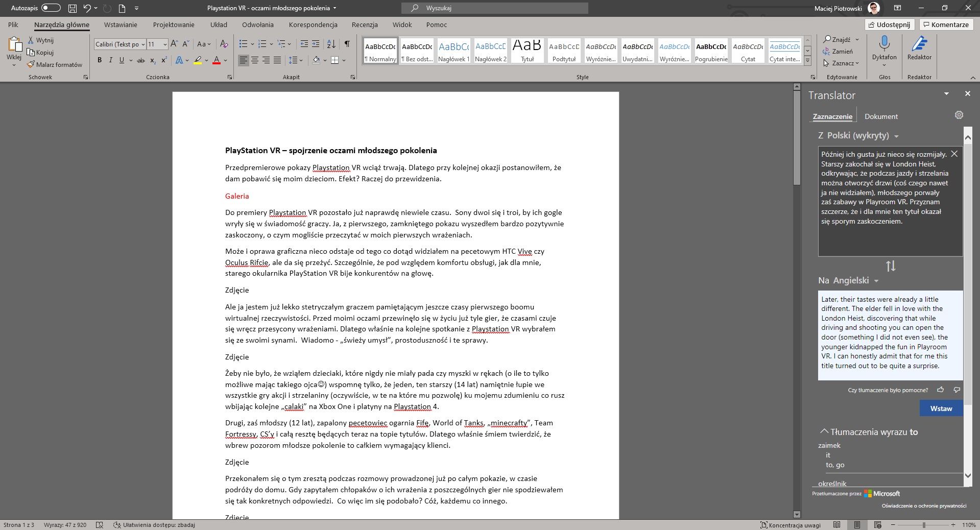Image resolution: width=980 pixels, height=530 pixels.
Task: Rate the translation with thumbs up
Action: pyautogui.click(x=941, y=390)
